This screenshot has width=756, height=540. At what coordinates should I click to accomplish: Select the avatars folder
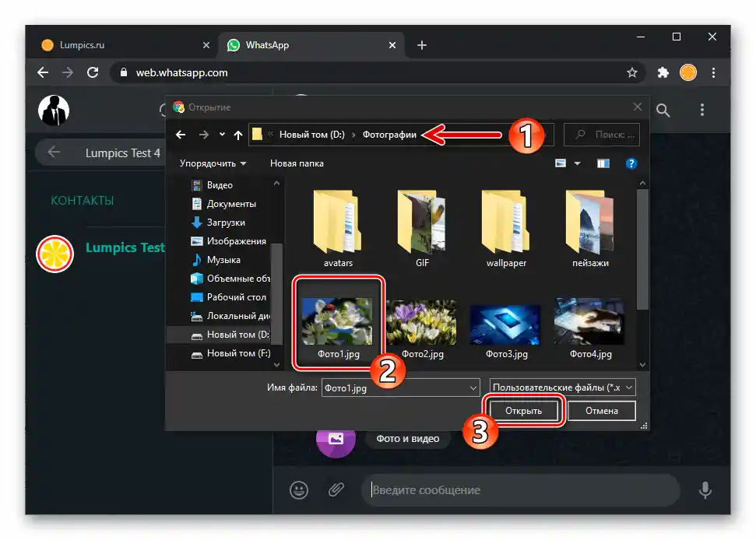[x=338, y=229]
